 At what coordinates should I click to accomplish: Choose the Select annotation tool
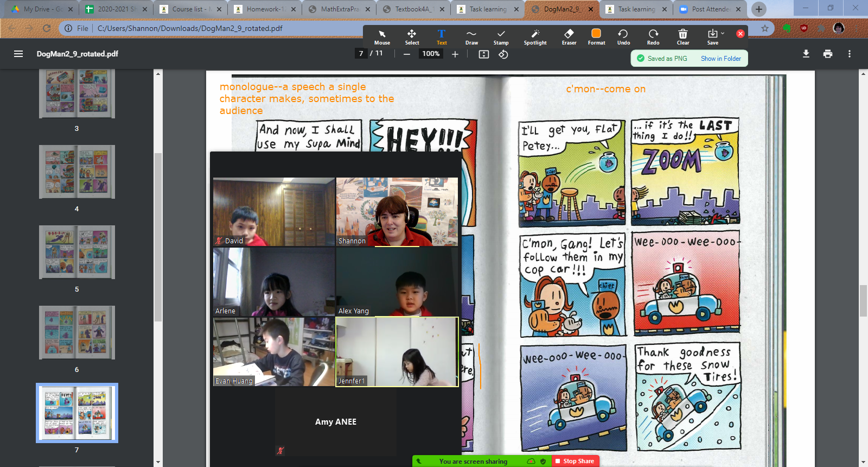coord(412,37)
